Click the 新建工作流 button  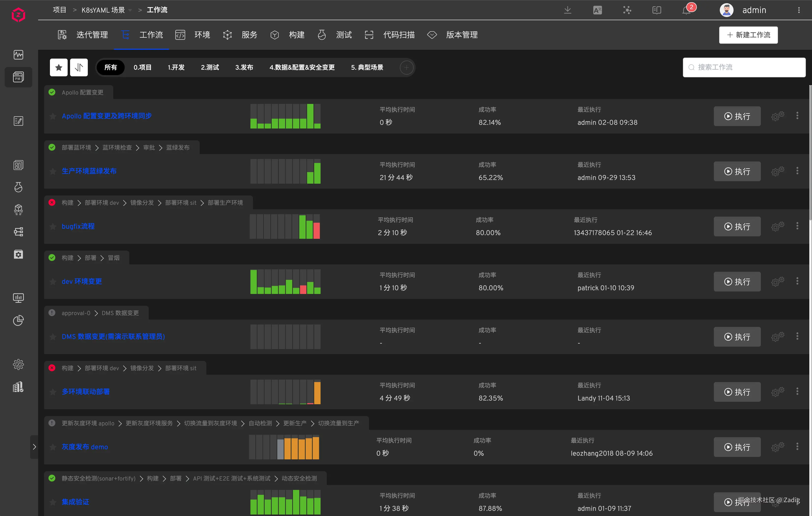click(x=748, y=35)
